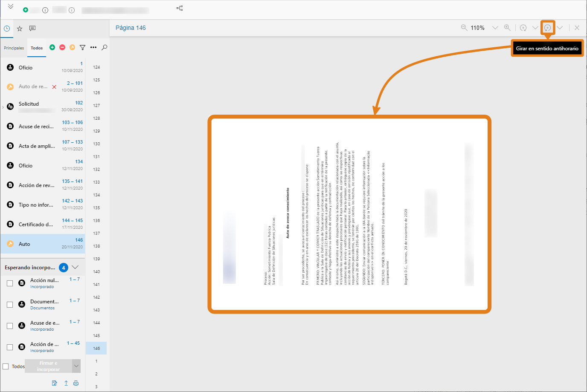This screenshot has height=392, width=587.
Task: Switch to the Todos tab
Action: [x=37, y=48]
